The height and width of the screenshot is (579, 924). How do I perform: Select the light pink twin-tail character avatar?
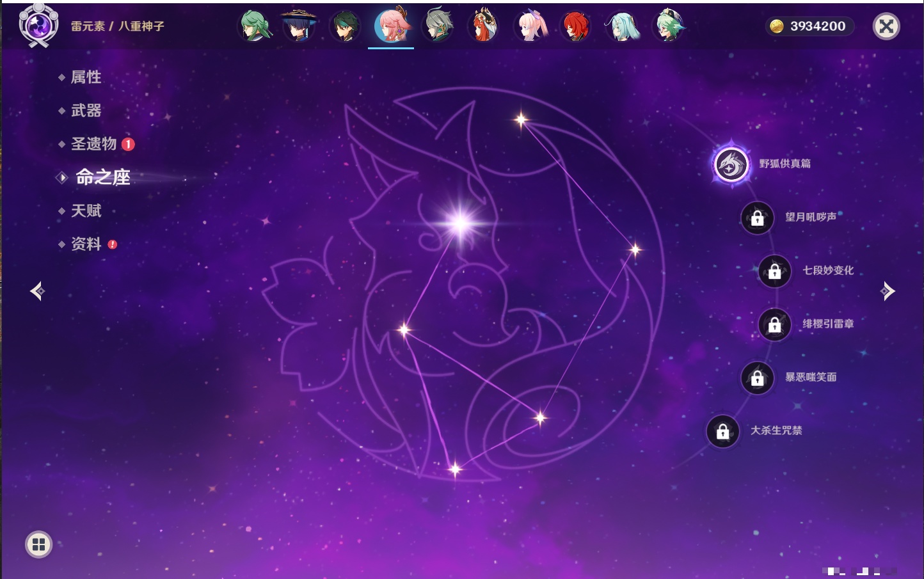click(x=530, y=26)
